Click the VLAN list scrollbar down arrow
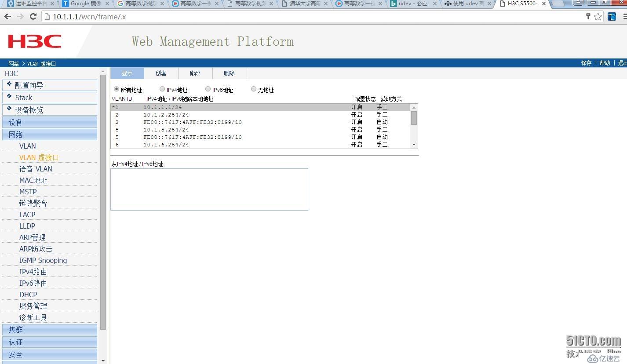 [414, 145]
